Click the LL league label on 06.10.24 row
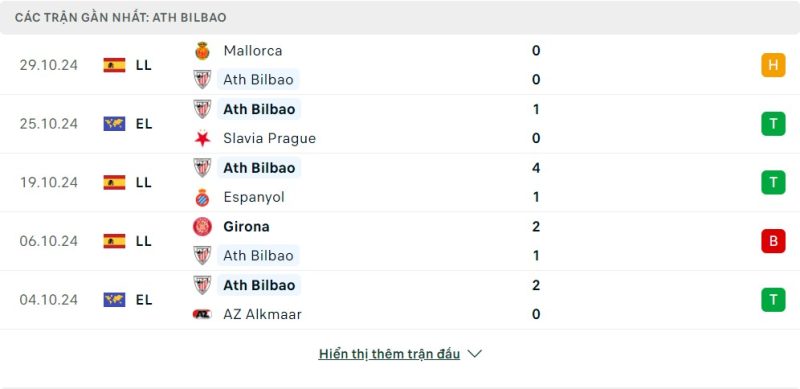 [144, 241]
